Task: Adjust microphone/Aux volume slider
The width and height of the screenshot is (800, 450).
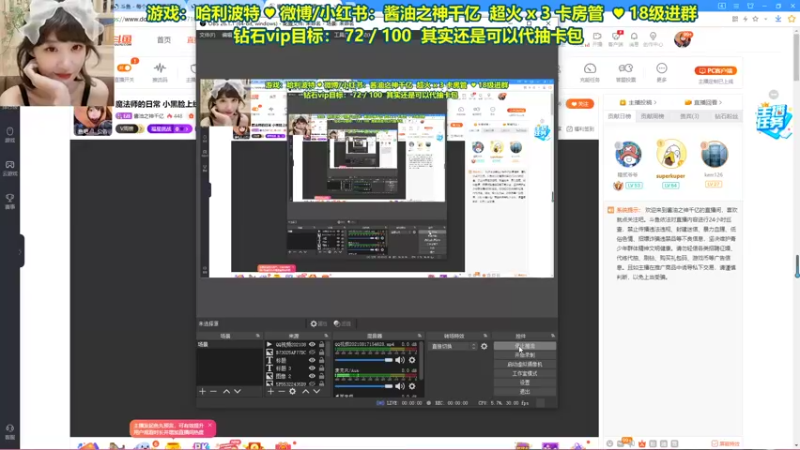Action: [x=364, y=386]
